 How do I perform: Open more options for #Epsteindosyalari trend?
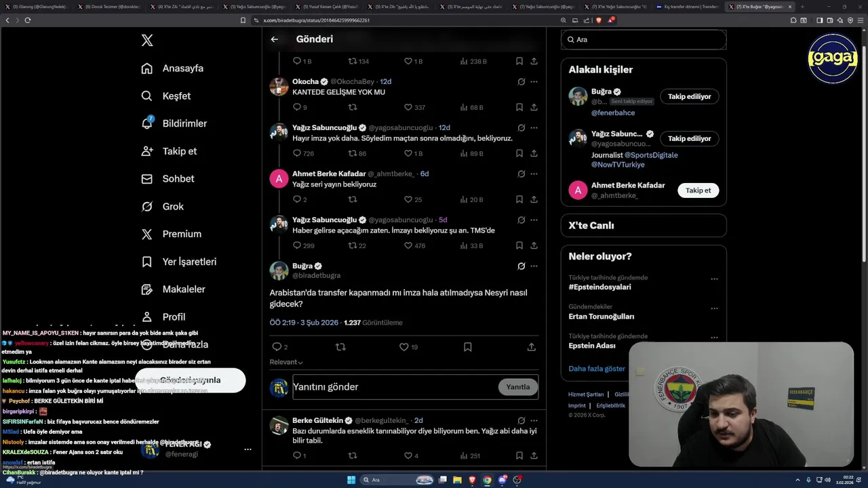[714, 279]
